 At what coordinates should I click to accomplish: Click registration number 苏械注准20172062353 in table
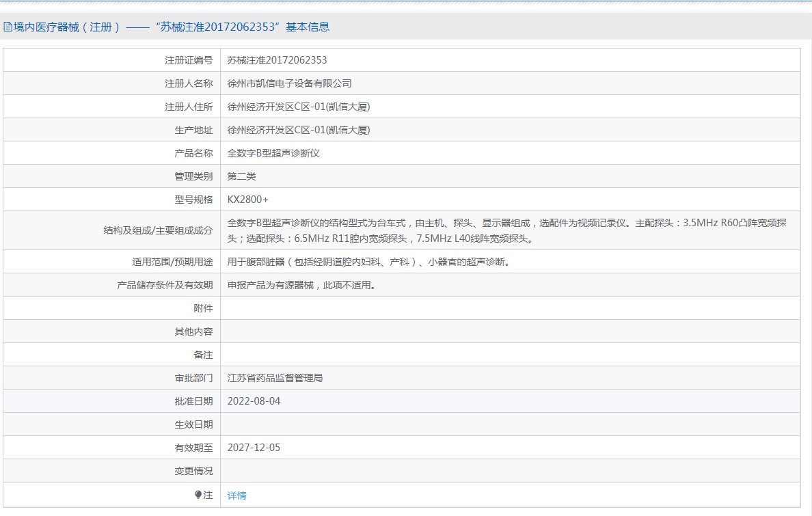pos(277,60)
